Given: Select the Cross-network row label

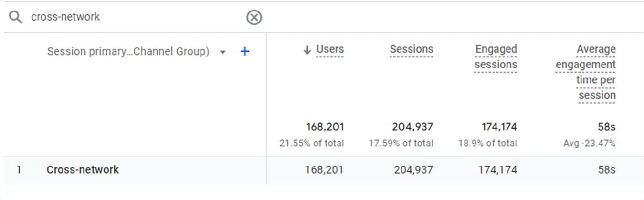Looking at the screenshot, I should point(83,169).
